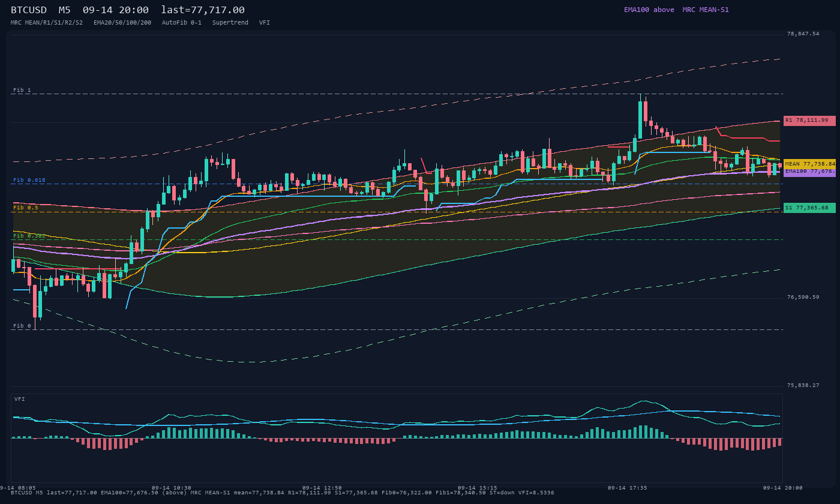The height and width of the screenshot is (504, 840).
Task: Click the S1 77,365.68 price tag
Action: click(x=809, y=208)
